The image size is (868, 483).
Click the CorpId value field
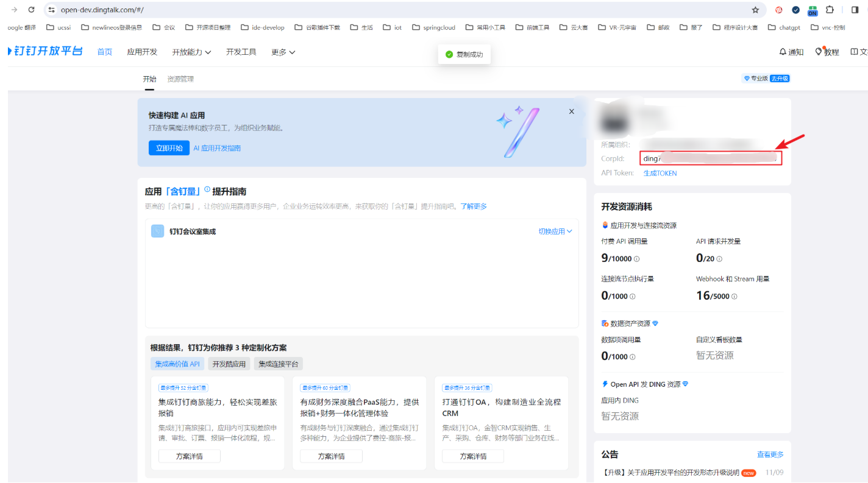[711, 158]
